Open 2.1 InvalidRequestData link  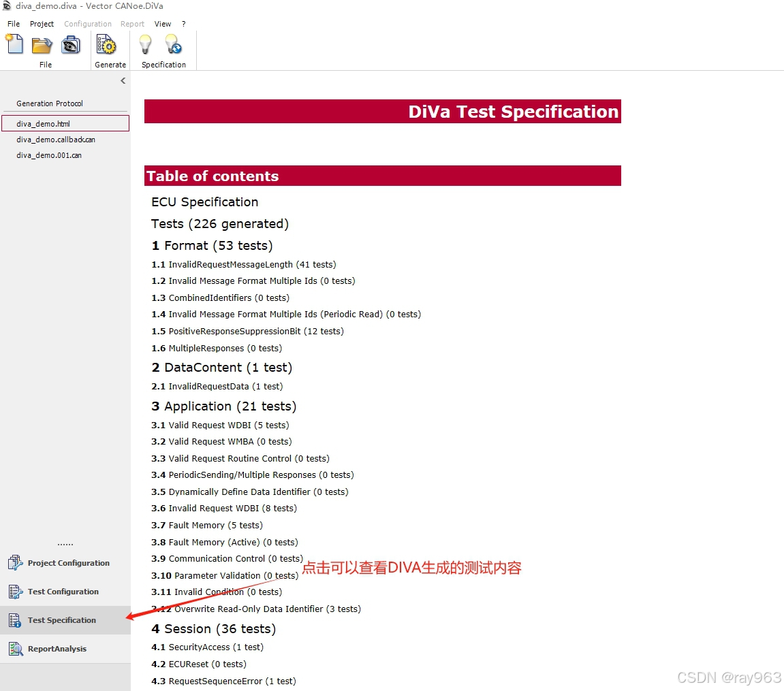pos(217,386)
